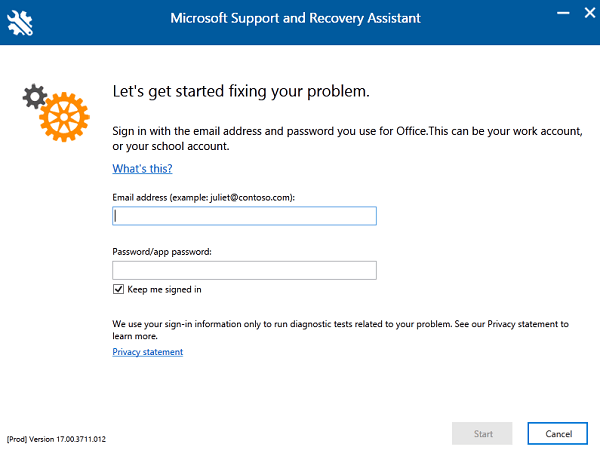Cancel the sign-in dialog
The height and width of the screenshot is (450, 600).
tap(558, 434)
